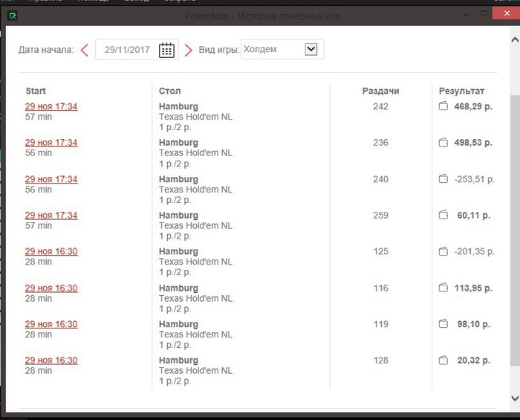Viewport: 520px width, 420px height.
Task: Click the Вид игры label
Action: pyautogui.click(x=218, y=50)
